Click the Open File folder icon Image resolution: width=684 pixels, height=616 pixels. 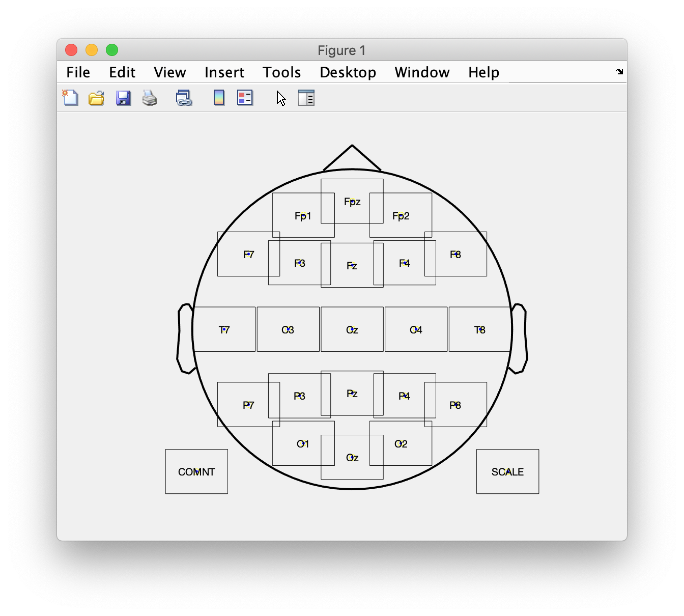[x=96, y=98]
